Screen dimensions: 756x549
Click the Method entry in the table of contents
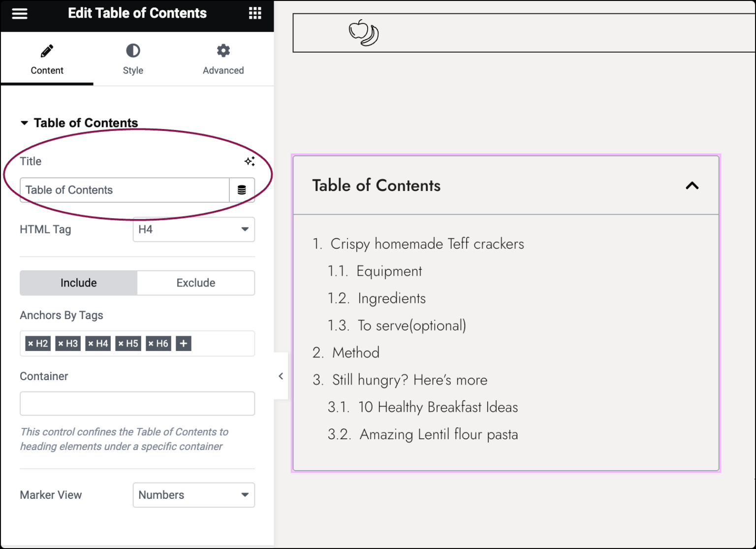tap(355, 353)
